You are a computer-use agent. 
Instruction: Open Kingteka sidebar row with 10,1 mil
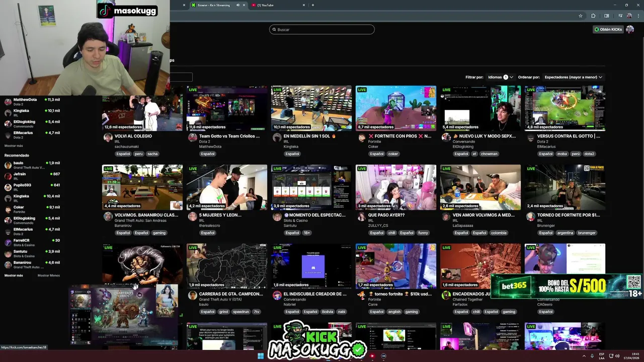(32, 112)
